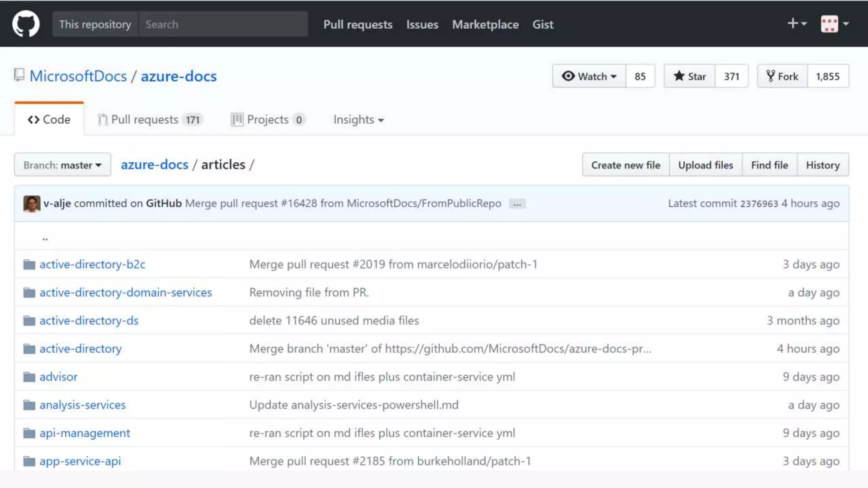The width and height of the screenshot is (868, 488).
Task: Open the Branch: master dropdown
Action: [62, 165]
